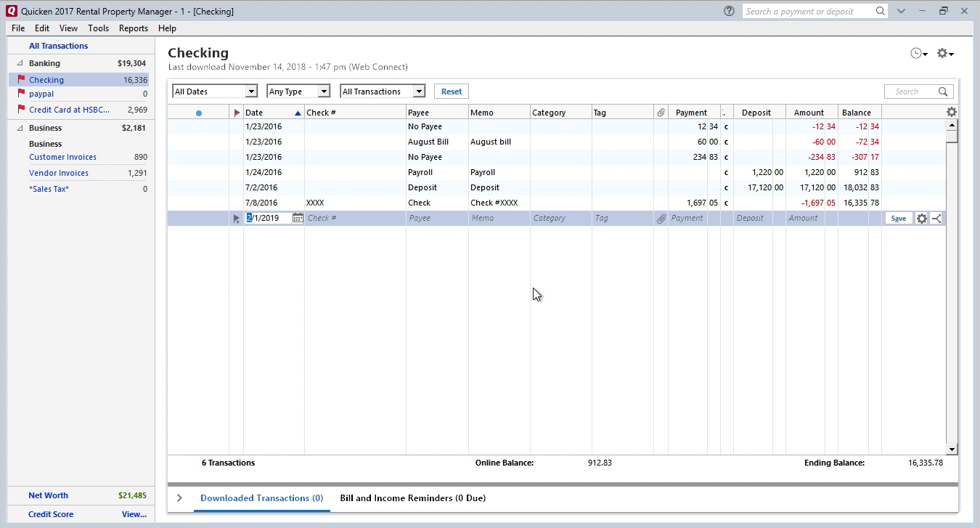Click the Reset filters button

(452, 92)
